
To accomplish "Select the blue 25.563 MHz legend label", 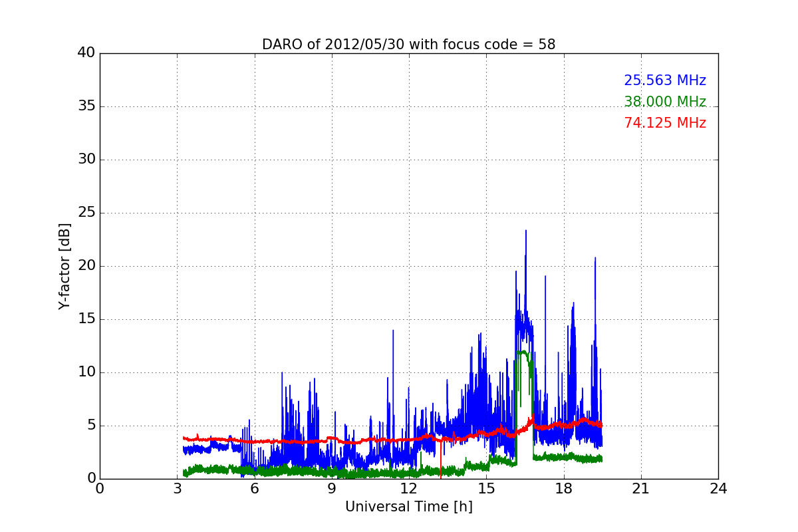I will click(x=665, y=80).
